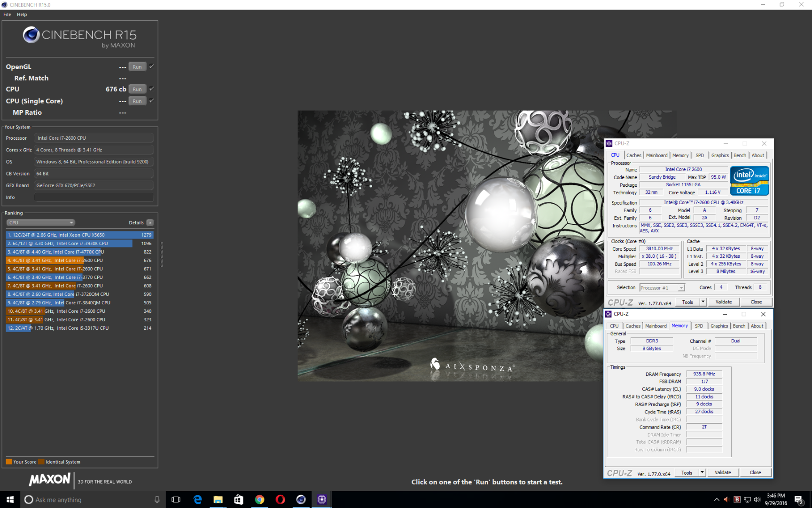Toggle the CPU Single Core test checkbox
Screen dimensions: 812x508
[151, 100]
